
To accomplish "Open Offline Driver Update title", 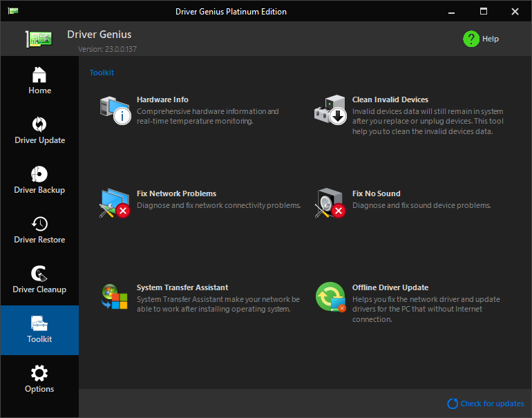I will 390,287.
